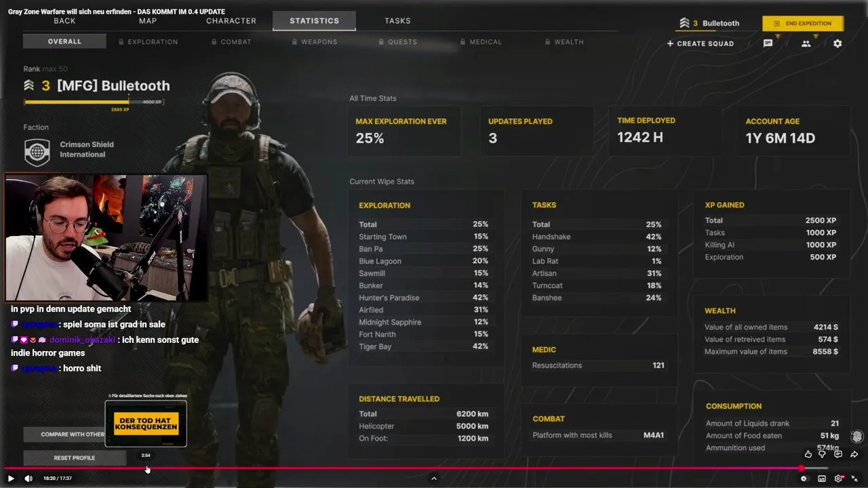Click the streamer webcam overlay

[x=106, y=238]
